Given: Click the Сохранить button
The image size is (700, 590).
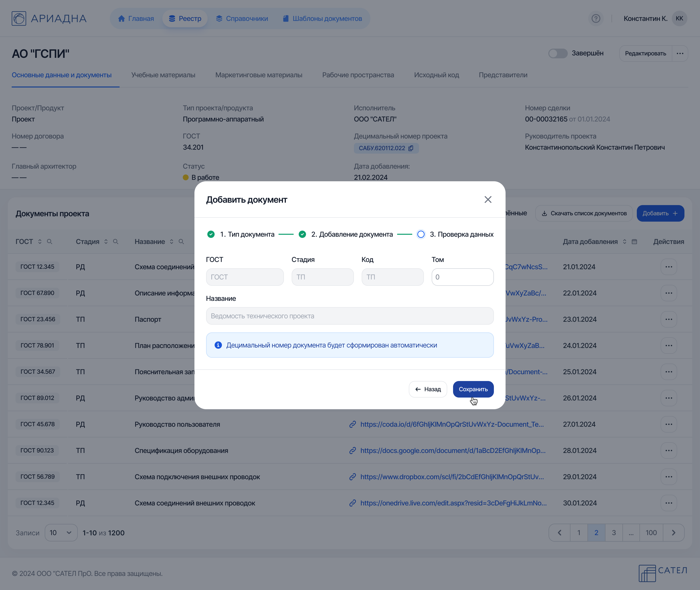Looking at the screenshot, I should click(473, 389).
